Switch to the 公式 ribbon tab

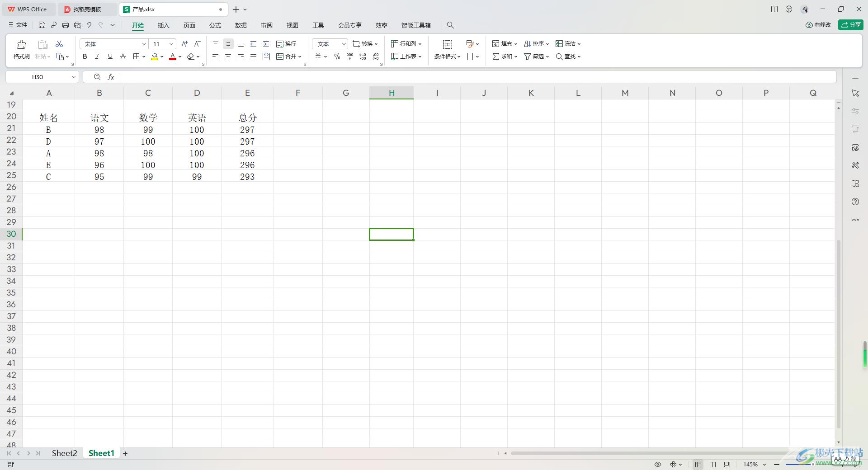215,25
